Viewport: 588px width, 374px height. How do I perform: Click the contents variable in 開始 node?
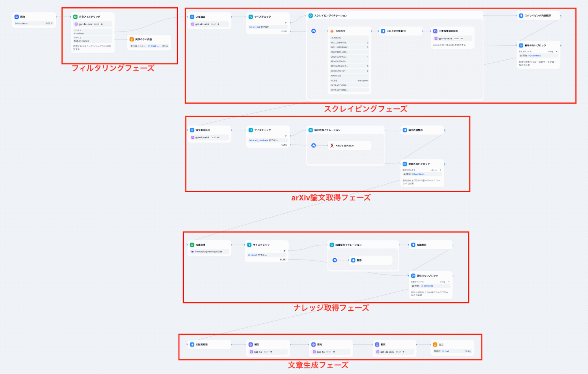click(23, 24)
